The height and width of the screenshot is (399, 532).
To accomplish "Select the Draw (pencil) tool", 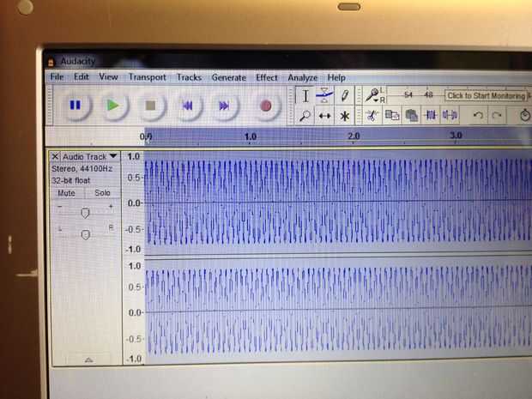I will (344, 96).
